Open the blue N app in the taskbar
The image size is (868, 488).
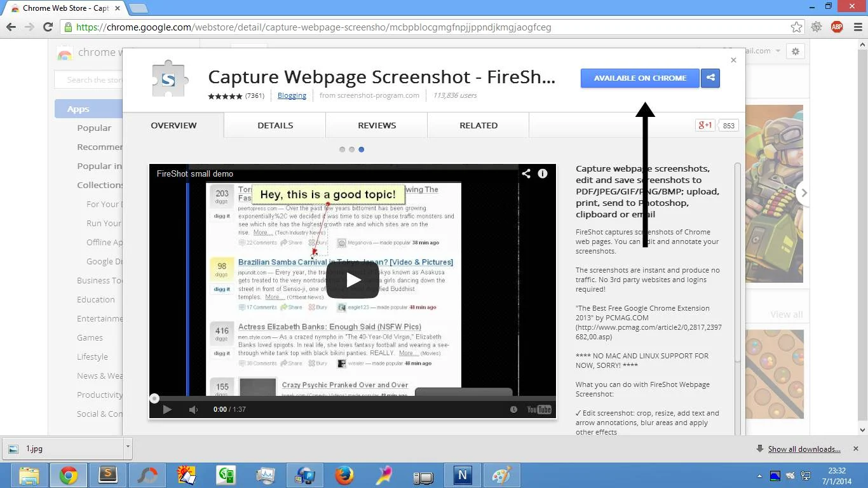tap(463, 475)
